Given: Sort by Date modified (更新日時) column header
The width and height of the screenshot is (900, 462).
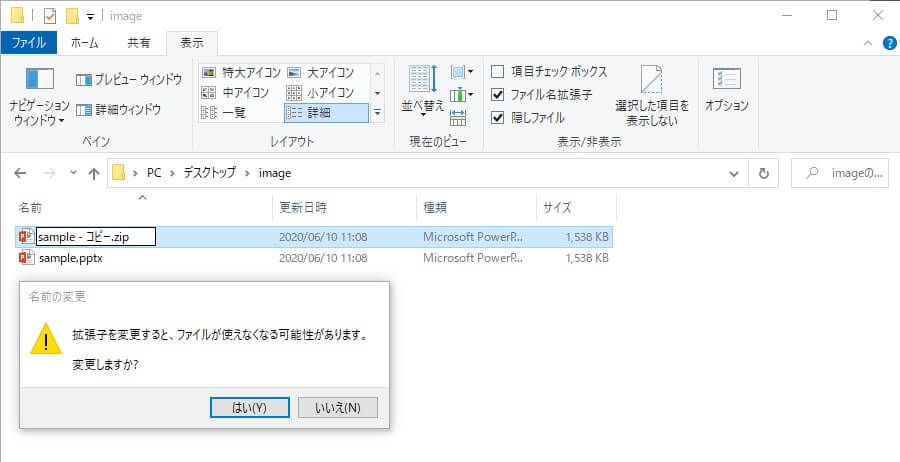Looking at the screenshot, I should point(344,208).
